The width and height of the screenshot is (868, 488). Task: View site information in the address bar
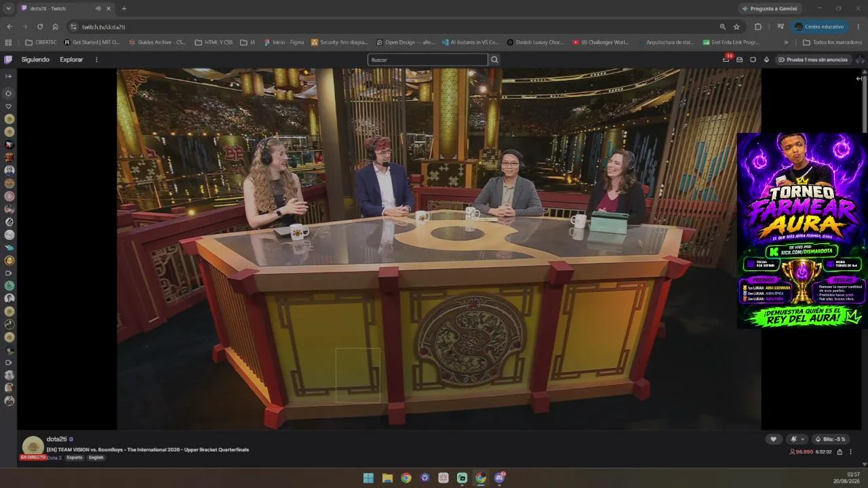[x=74, y=26]
